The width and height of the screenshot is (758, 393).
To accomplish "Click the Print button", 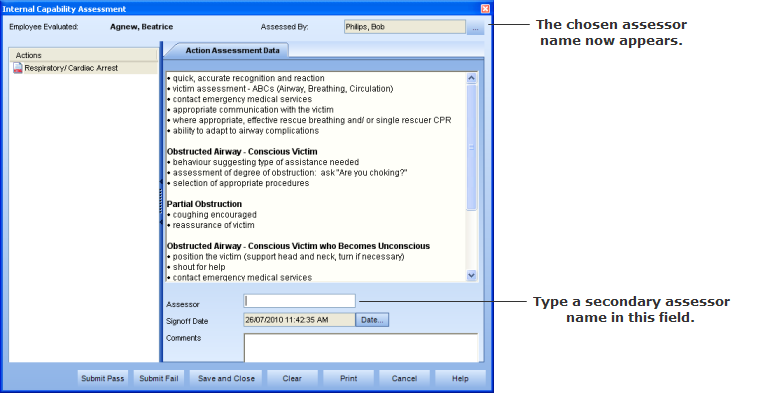I will pyautogui.click(x=349, y=378).
